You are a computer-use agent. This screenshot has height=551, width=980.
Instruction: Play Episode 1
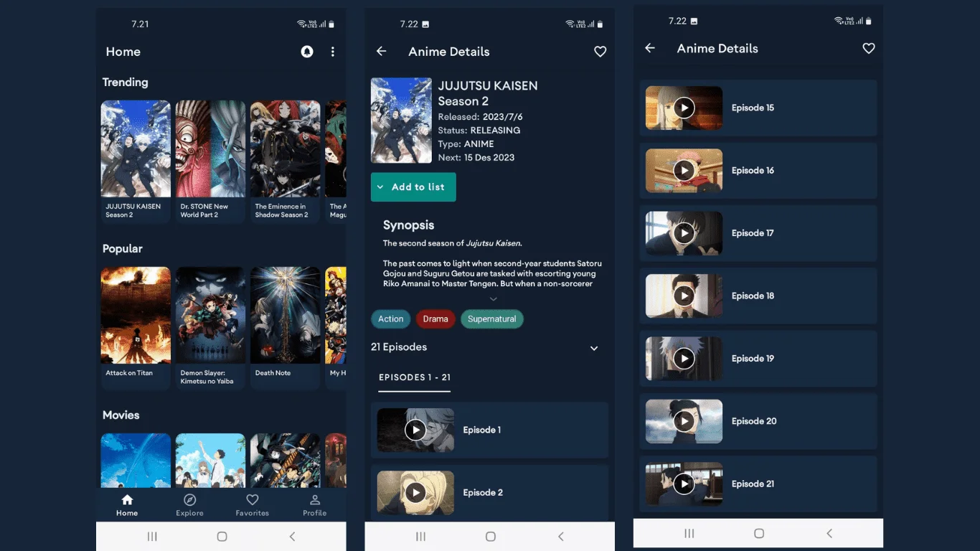pos(415,430)
